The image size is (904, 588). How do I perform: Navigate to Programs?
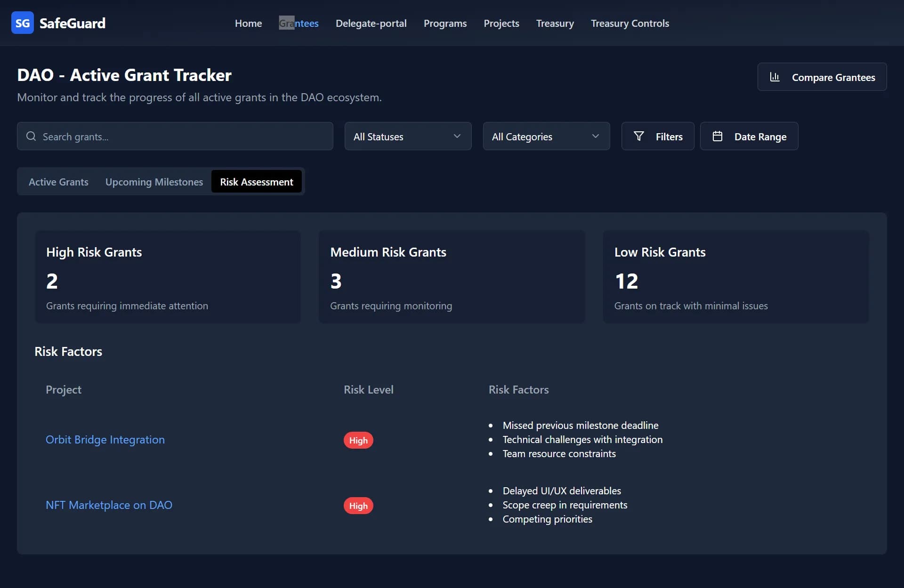click(445, 23)
